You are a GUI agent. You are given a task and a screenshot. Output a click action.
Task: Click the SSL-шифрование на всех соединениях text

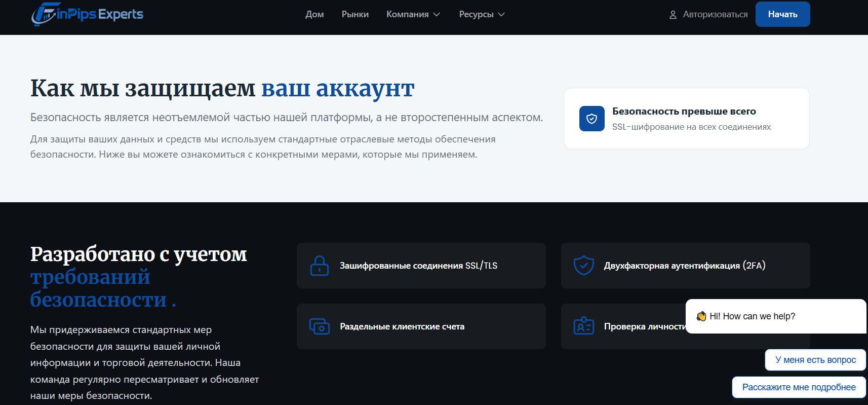pos(692,127)
